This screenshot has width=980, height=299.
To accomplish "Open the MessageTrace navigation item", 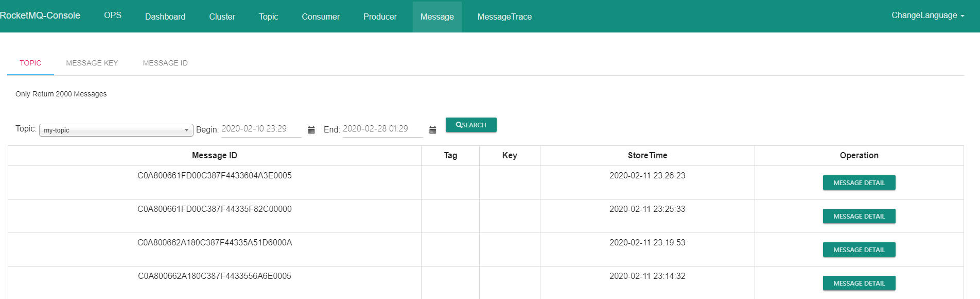I will (x=504, y=16).
